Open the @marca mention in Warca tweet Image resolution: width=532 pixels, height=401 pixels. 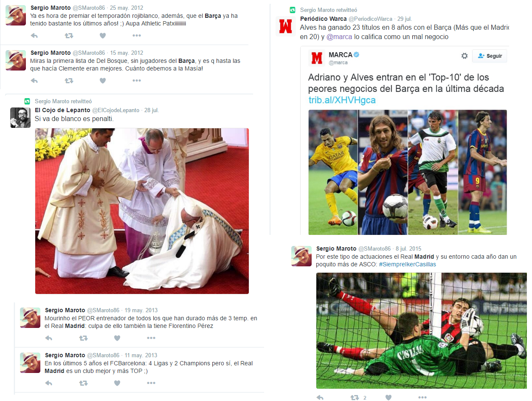click(339, 37)
